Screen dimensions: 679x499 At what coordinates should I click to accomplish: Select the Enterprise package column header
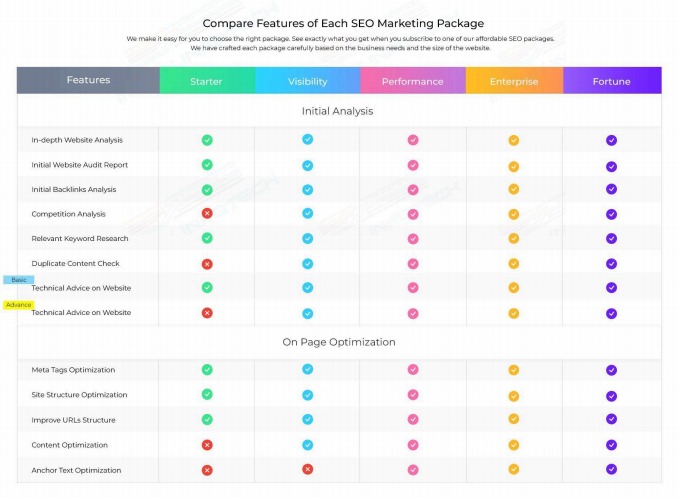click(514, 81)
